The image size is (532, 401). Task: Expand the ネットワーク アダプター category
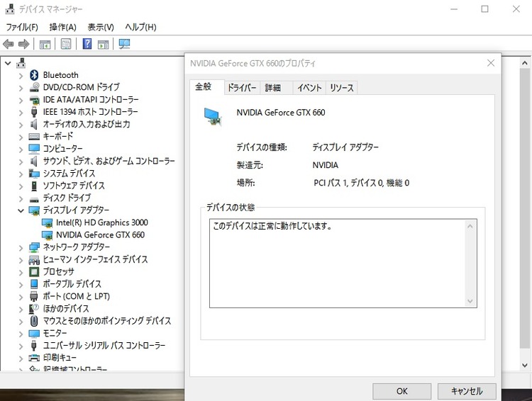tap(21, 248)
